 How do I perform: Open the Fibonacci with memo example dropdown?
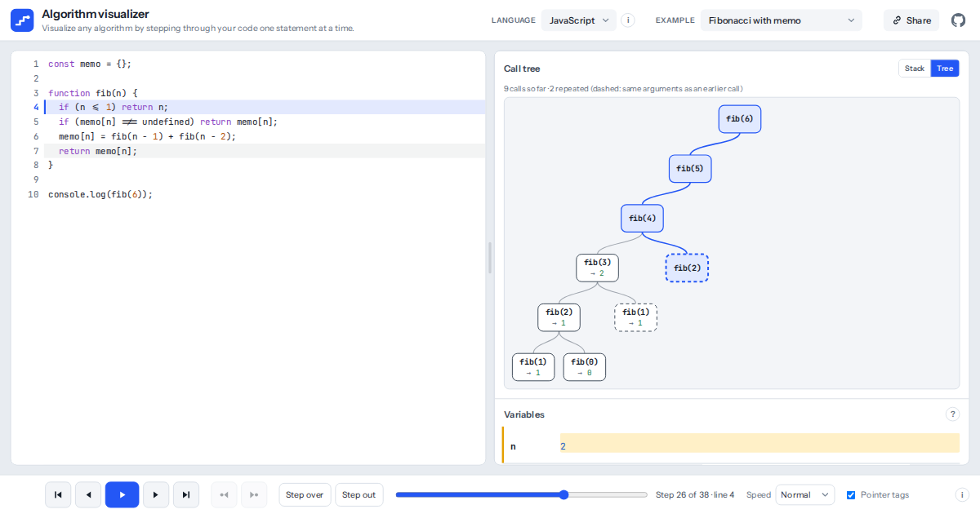(x=782, y=20)
